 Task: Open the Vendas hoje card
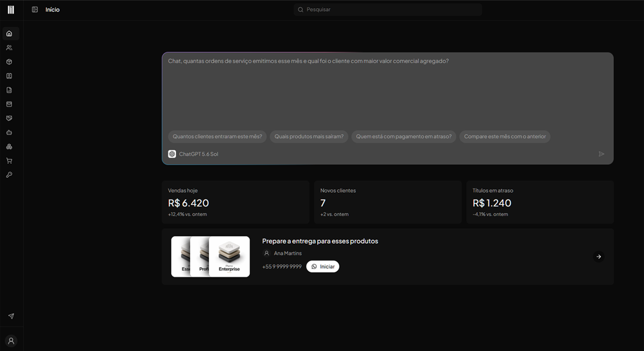click(x=235, y=202)
